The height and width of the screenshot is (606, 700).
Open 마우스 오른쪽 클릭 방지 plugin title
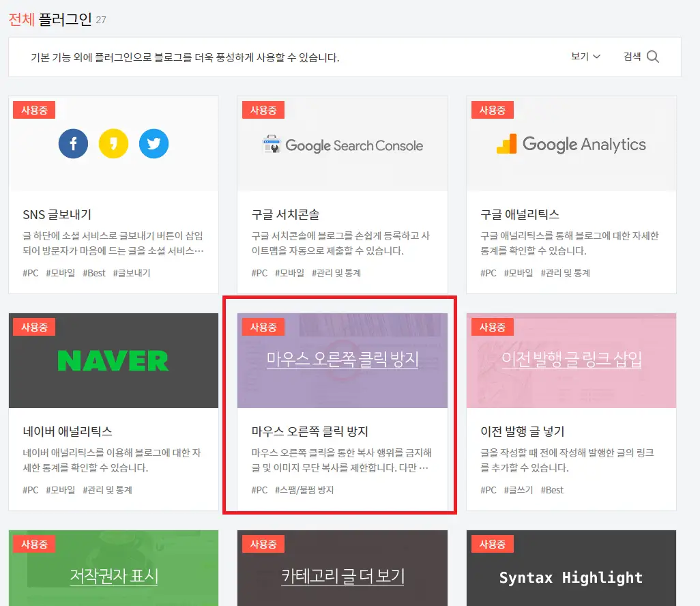pos(310,431)
